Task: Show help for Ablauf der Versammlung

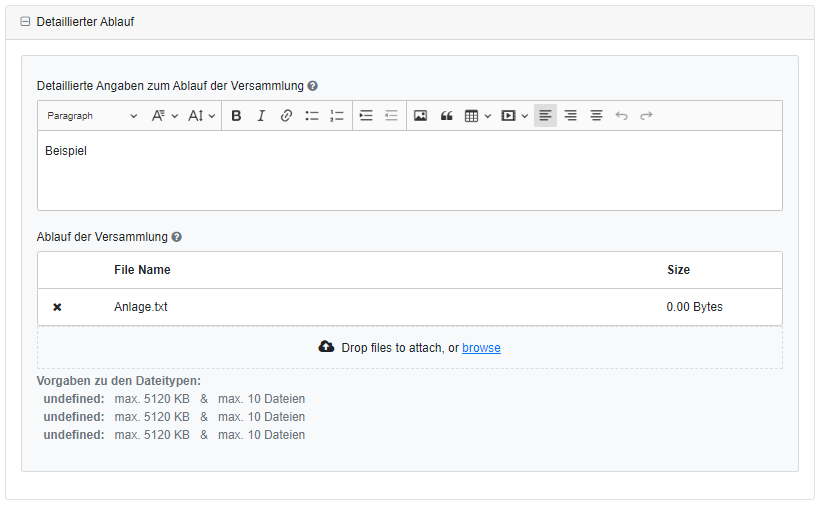Action: (x=177, y=237)
